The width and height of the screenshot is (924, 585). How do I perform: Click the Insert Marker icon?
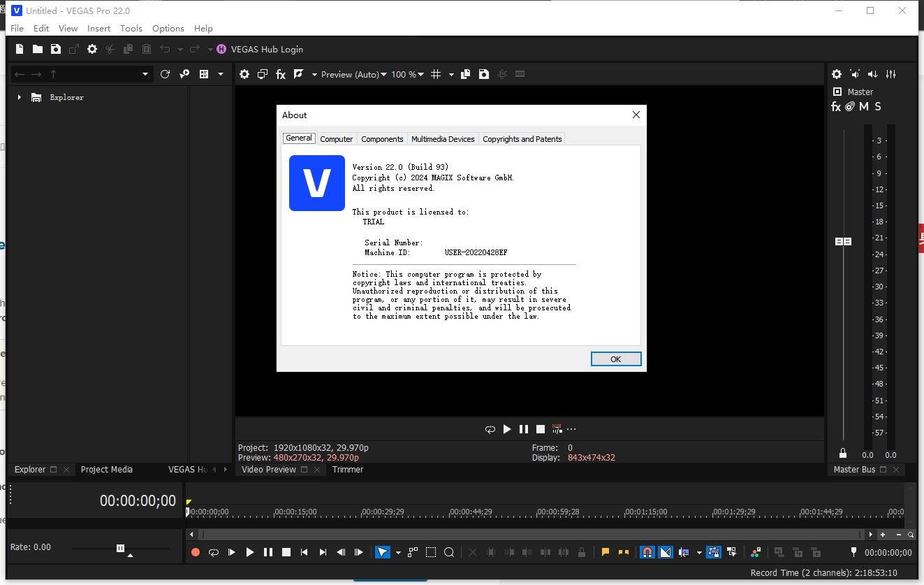point(606,552)
